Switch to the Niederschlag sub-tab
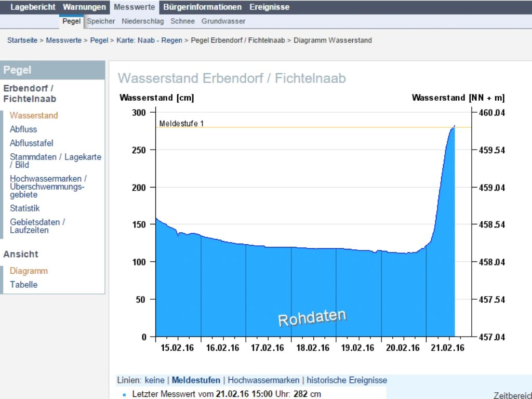532x399 pixels. [x=142, y=21]
